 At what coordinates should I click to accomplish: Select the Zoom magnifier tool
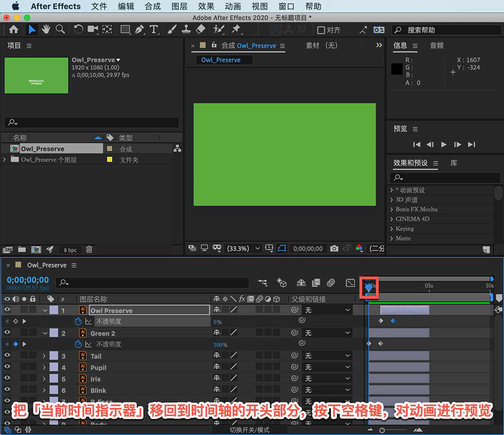pos(60,29)
